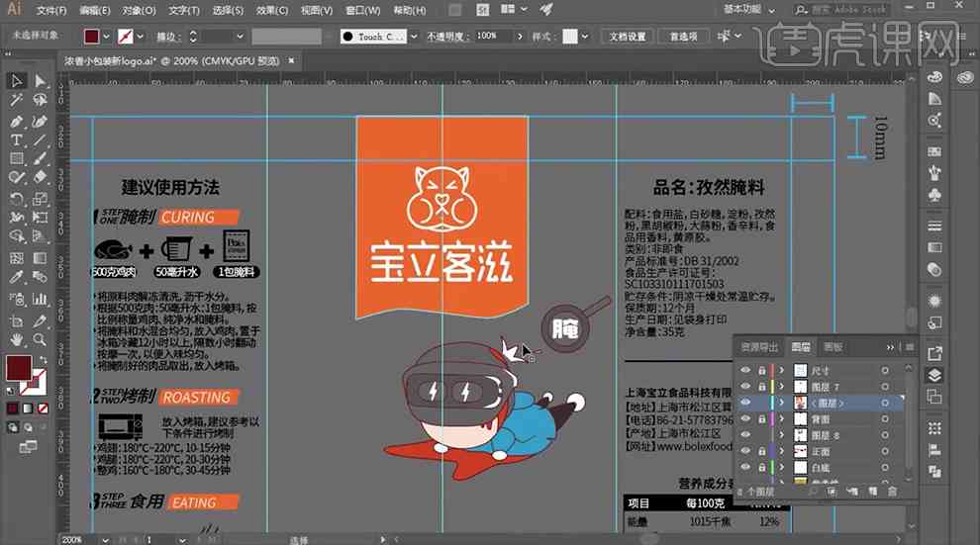This screenshot has height=545, width=980.
Task: Select the Scale tool
Action: [40, 199]
